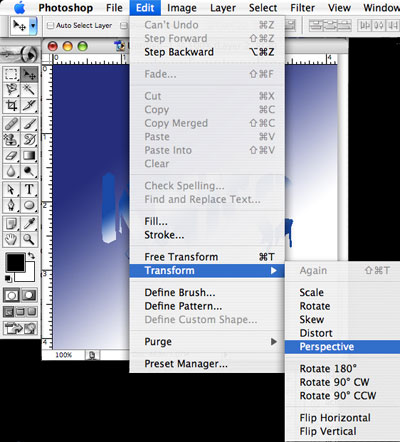
Task: Open the Filter menu
Action: click(x=302, y=8)
